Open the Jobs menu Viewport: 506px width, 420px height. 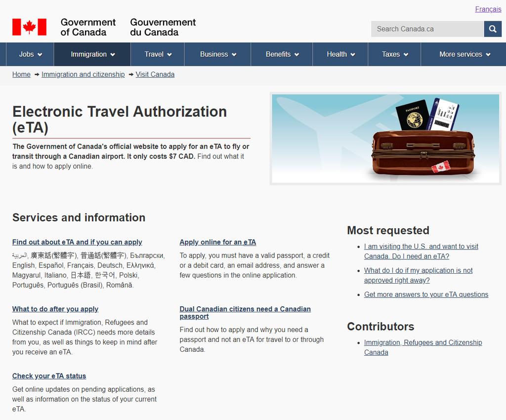(30, 54)
